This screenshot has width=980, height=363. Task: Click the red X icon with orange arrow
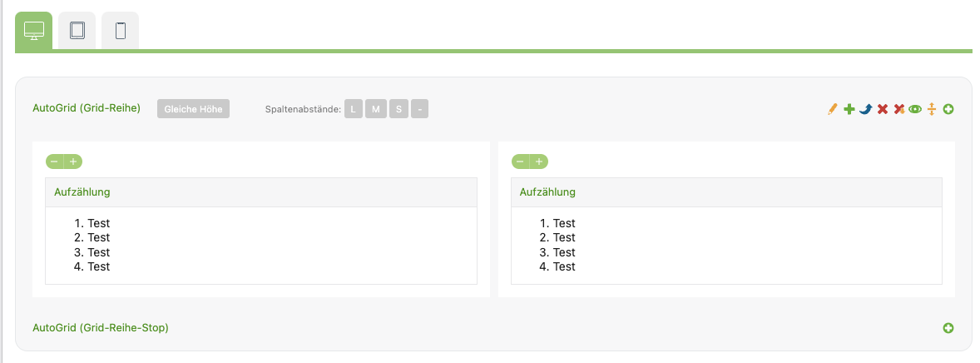[899, 109]
